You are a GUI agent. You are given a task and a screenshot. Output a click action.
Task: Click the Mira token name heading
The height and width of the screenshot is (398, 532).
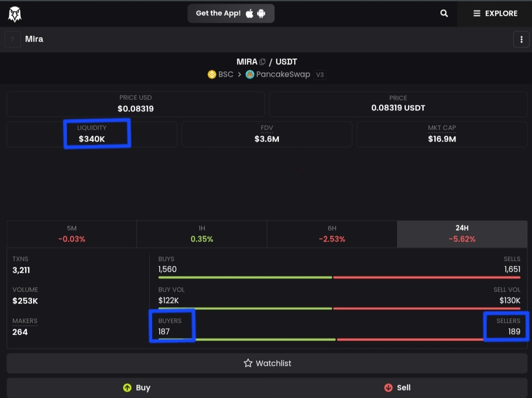[34, 39]
